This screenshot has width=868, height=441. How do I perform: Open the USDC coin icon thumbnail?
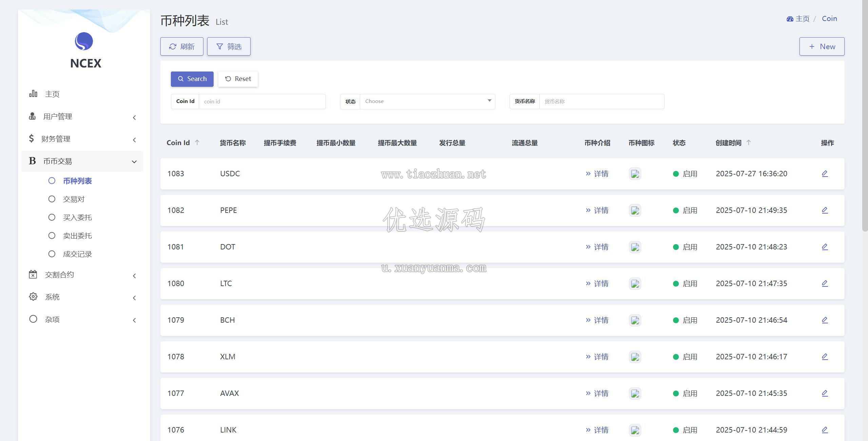[x=635, y=174]
